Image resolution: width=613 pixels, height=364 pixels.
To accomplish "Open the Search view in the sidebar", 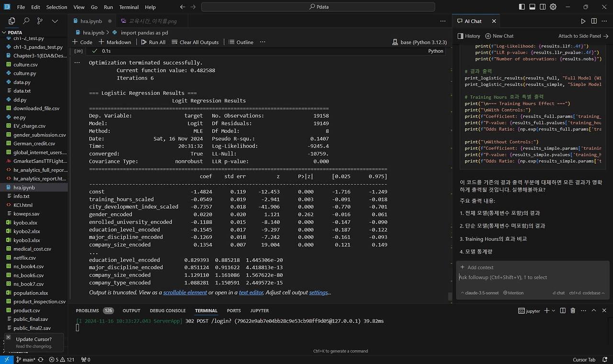I will [26, 21].
